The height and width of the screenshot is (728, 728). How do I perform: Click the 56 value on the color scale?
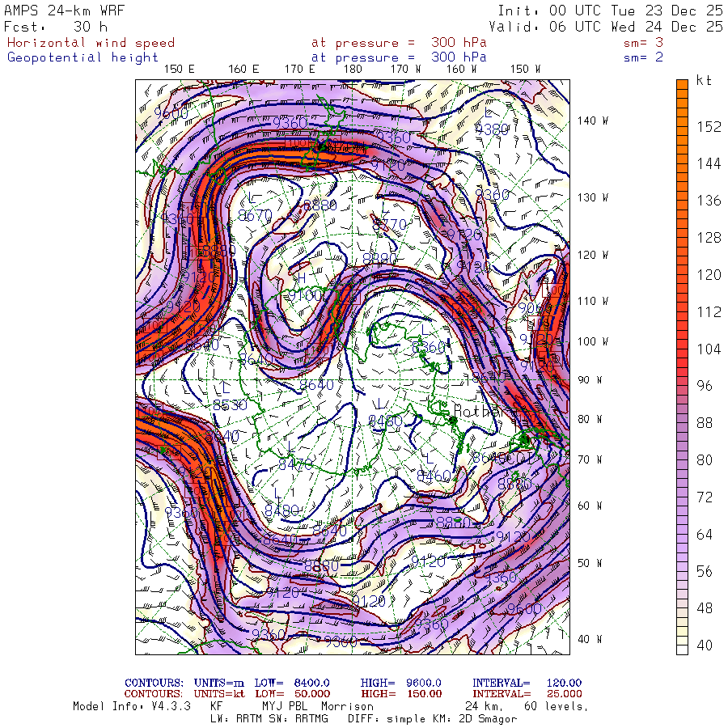705,571
